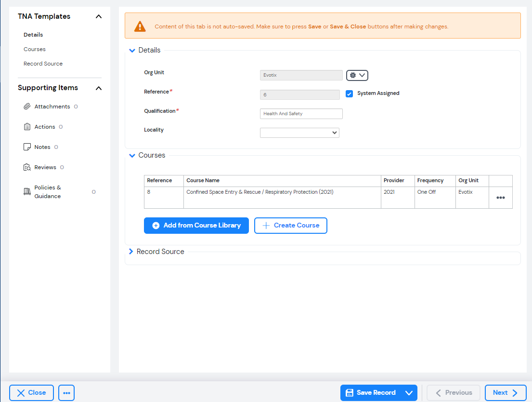Click the Policies & Guidance book icon
This screenshot has width=532, height=402.
point(27,191)
